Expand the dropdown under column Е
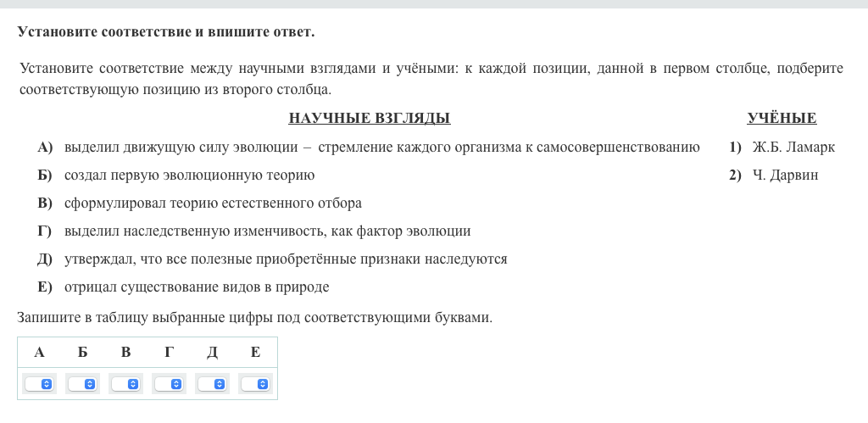The width and height of the screenshot is (868, 423). (256, 384)
